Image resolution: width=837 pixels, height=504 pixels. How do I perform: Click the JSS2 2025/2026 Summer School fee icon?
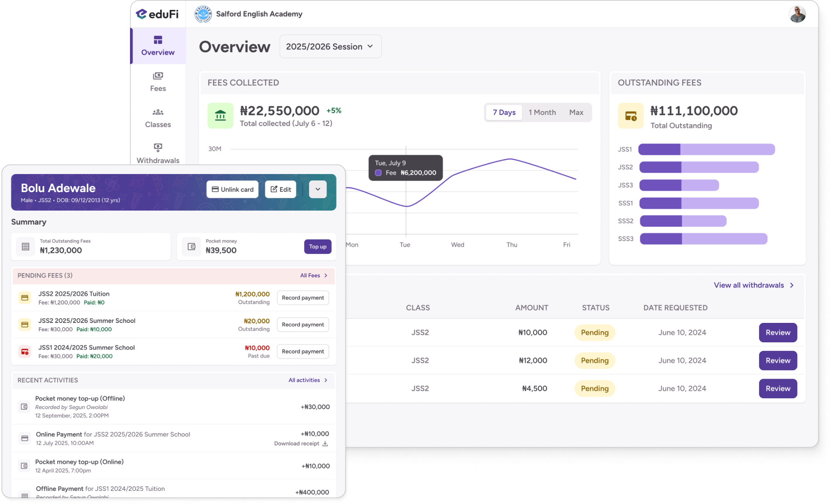coord(25,325)
